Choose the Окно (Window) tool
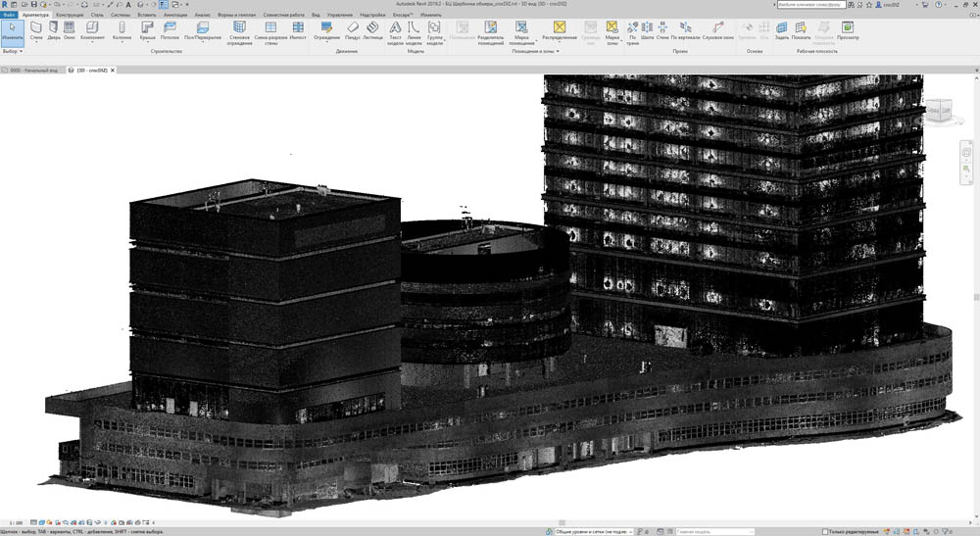The image size is (980, 536). click(70, 30)
